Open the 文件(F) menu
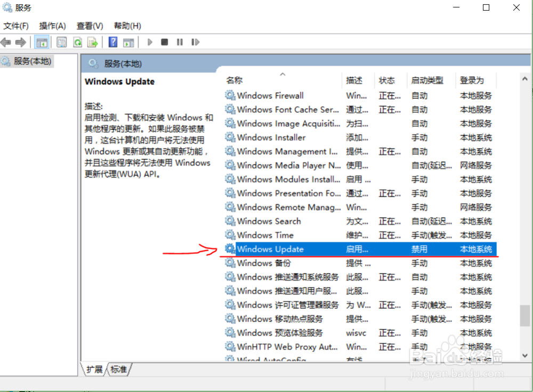This screenshot has width=533, height=392. pos(16,26)
